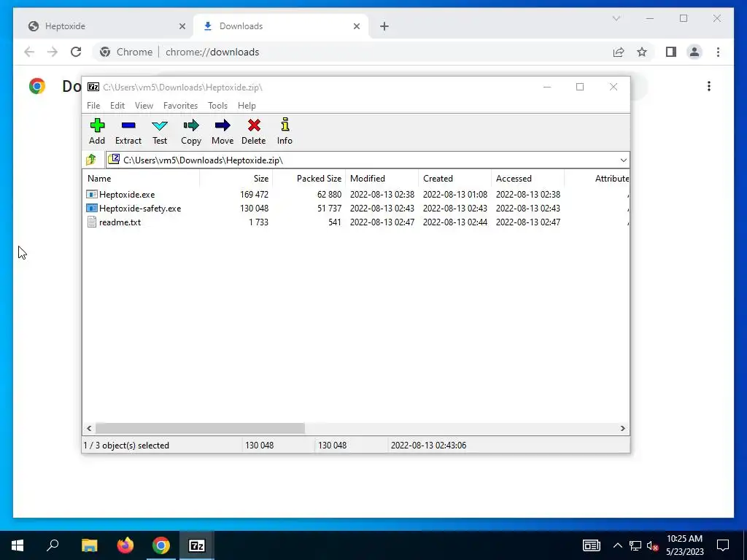This screenshot has height=560, width=747.
Task: Sort by Modified column header
Action: tap(382, 179)
